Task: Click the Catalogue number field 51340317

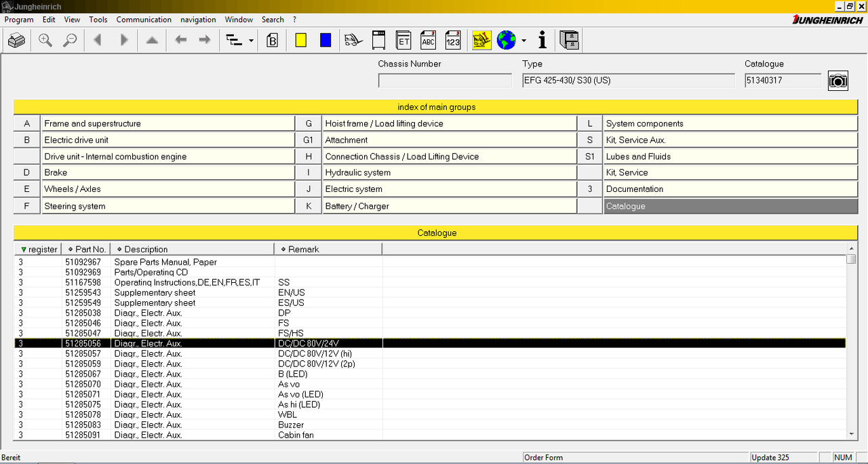Action: click(783, 81)
